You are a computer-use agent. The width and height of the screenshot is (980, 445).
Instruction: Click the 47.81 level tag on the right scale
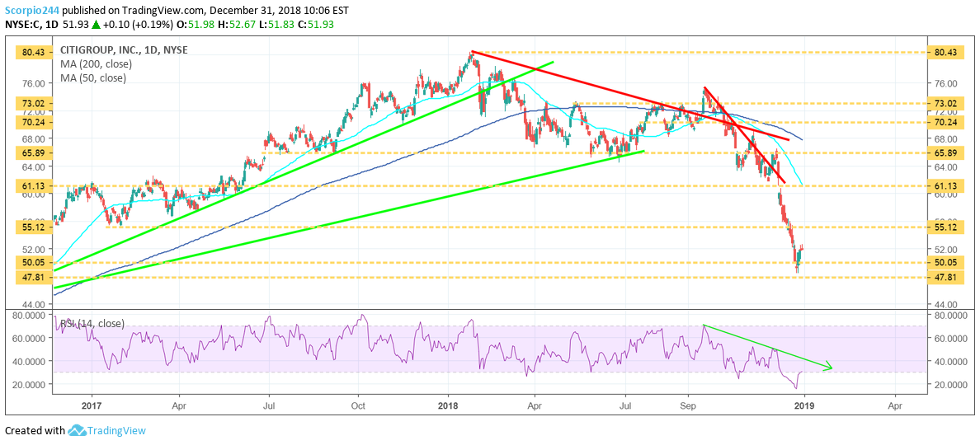944,277
